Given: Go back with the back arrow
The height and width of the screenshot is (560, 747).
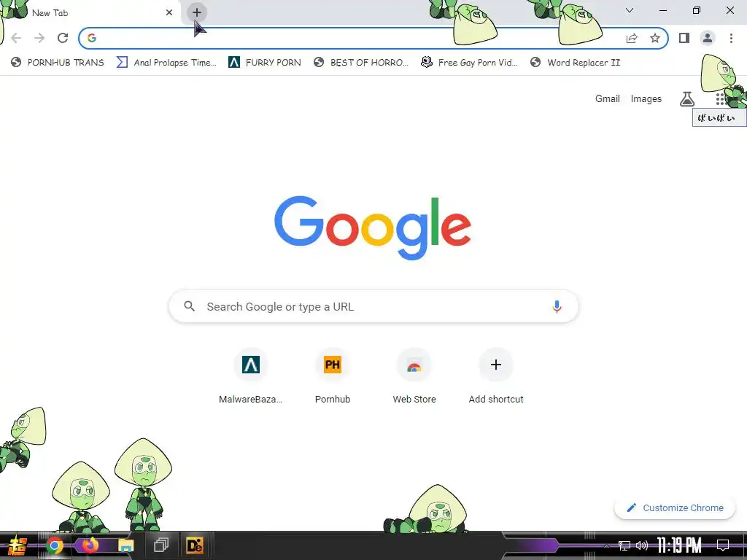Looking at the screenshot, I should click(16, 38).
